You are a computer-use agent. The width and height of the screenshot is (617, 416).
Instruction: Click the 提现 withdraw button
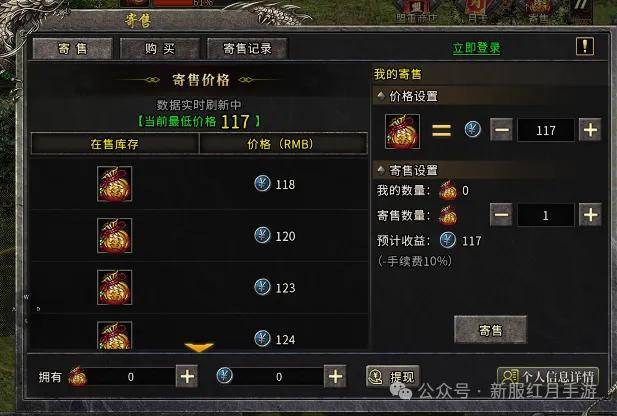tap(393, 377)
